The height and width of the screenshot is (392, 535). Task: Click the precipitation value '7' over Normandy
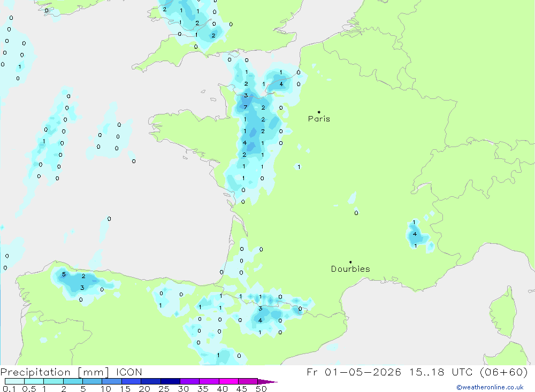(x=246, y=107)
